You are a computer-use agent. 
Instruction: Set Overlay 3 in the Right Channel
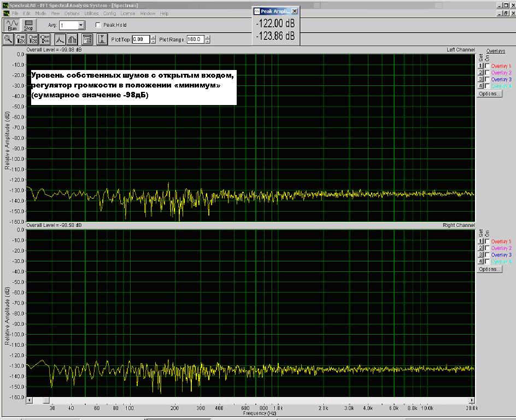[481, 255]
